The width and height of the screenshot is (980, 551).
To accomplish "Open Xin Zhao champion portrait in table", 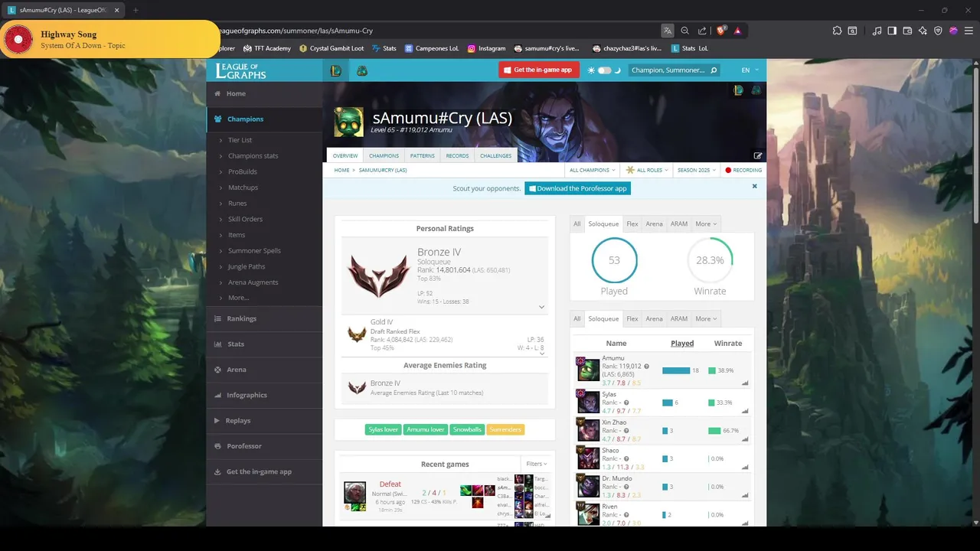I will point(588,429).
